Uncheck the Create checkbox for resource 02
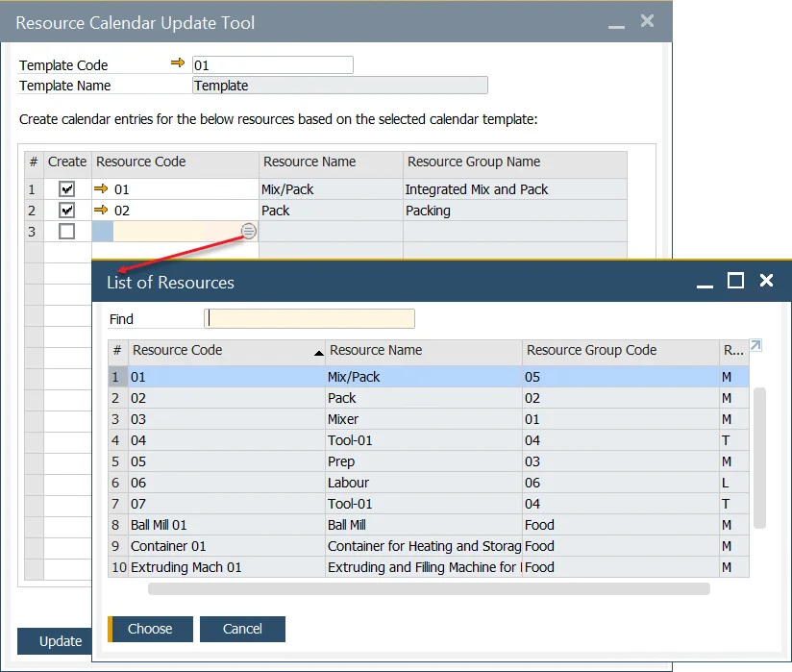The height and width of the screenshot is (672, 792). [65, 210]
